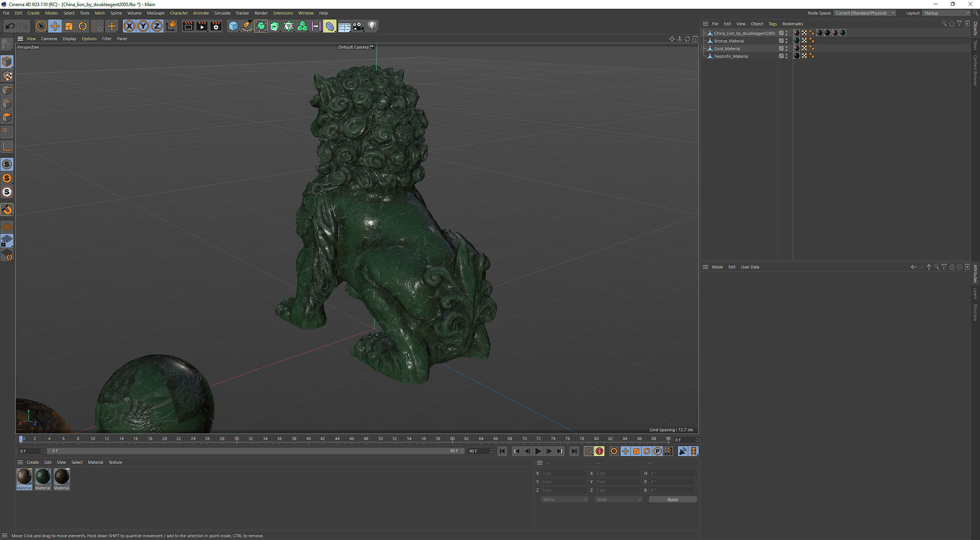Add a Cube primitive object
Image resolution: width=980 pixels, height=540 pixels.
[233, 26]
